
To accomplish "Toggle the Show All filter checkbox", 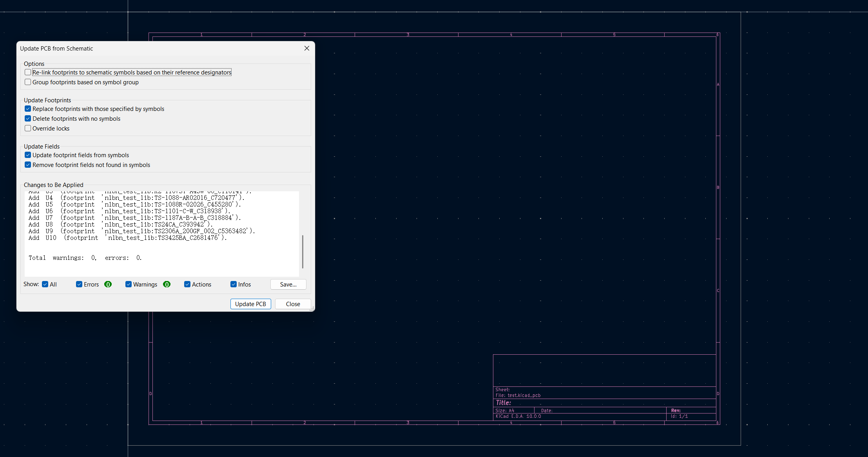I will click(45, 285).
